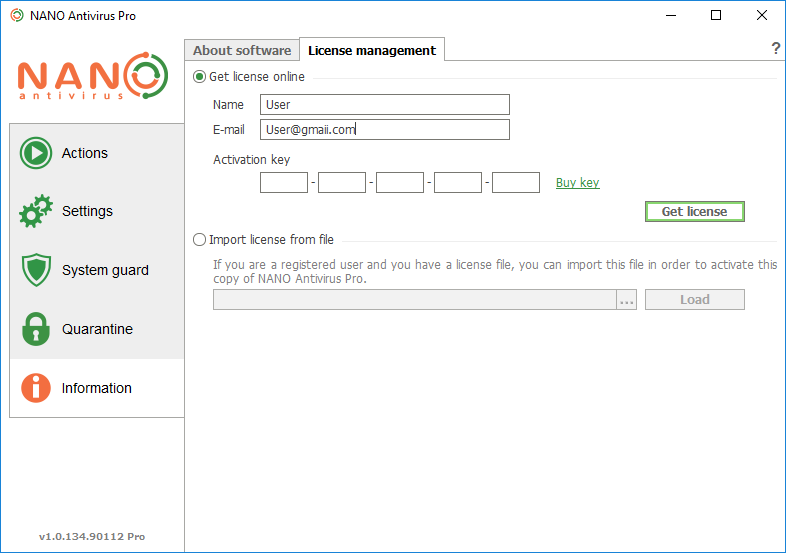Click the NANO antivirus logo

click(93, 76)
